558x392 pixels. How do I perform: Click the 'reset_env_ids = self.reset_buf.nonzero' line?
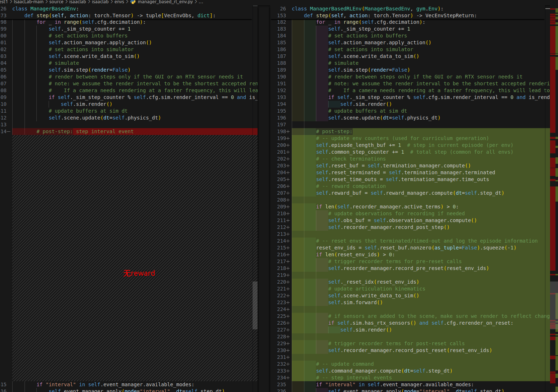(x=416, y=248)
